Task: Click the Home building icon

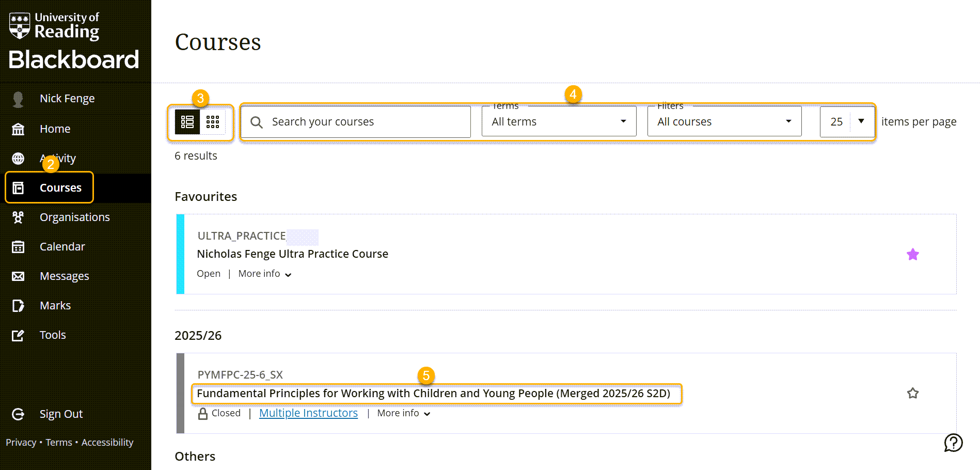Action: (18, 129)
